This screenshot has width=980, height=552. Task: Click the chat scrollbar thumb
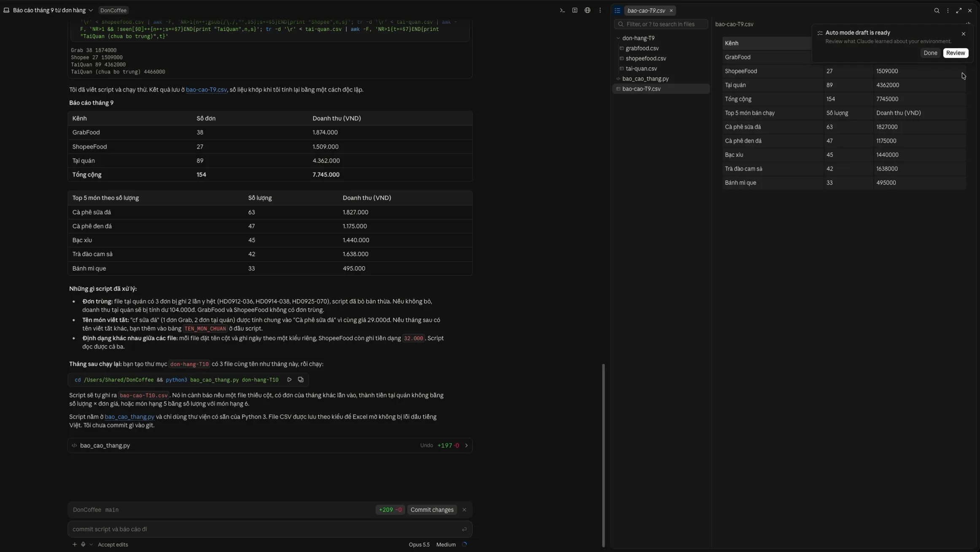click(603, 455)
